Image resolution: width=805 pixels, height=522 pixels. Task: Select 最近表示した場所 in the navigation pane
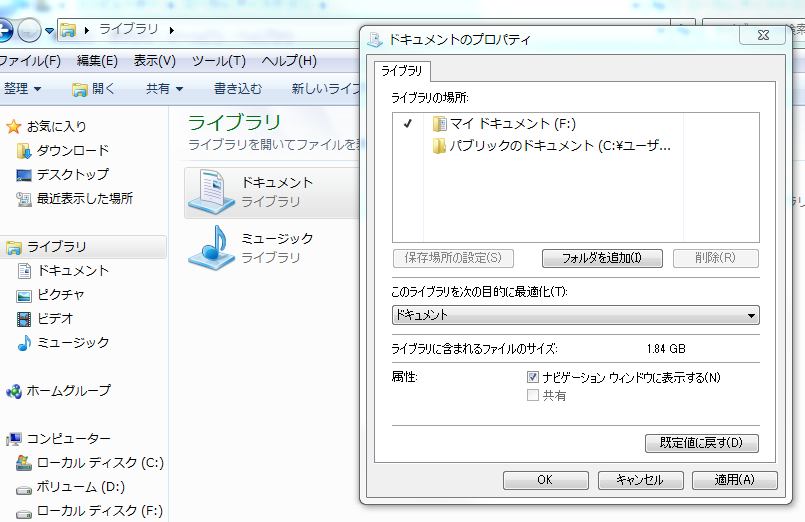(x=85, y=198)
